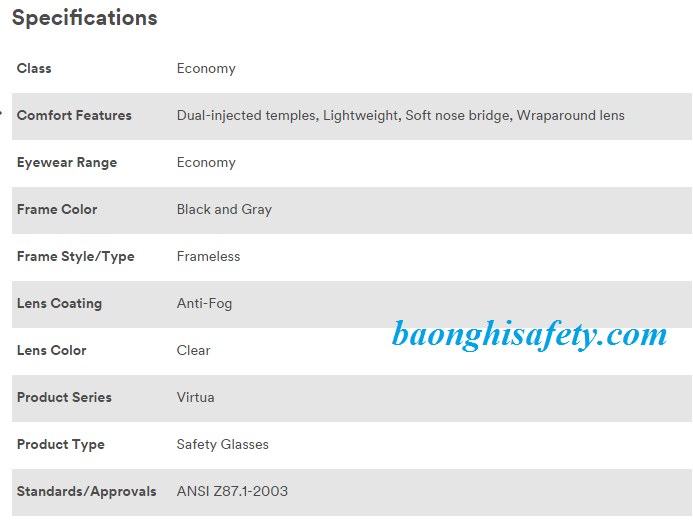Open the baonghisafety.com watermark link
Viewport: 693px width, 522px height.
click(x=529, y=334)
